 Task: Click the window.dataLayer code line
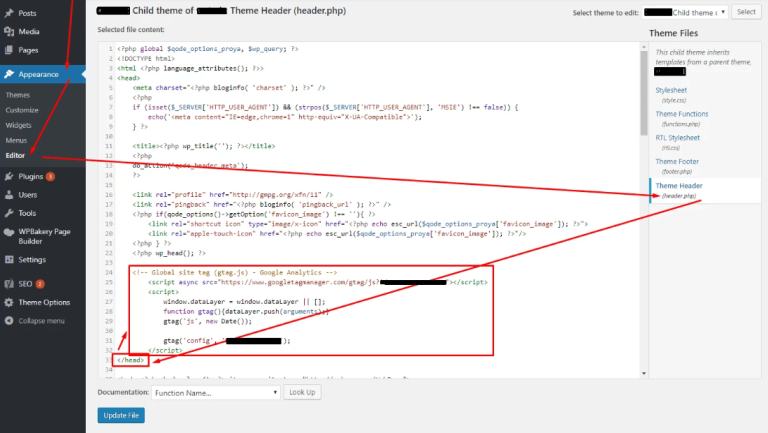coord(244,302)
